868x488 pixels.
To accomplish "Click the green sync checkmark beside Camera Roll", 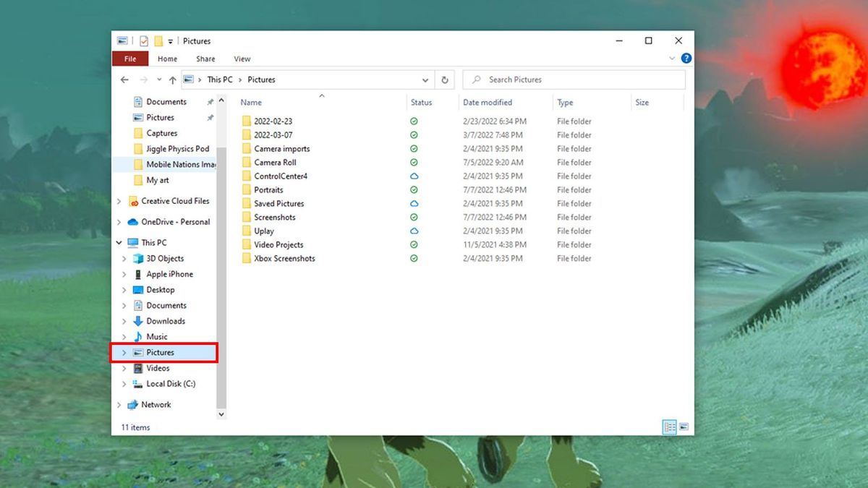I will coord(413,162).
